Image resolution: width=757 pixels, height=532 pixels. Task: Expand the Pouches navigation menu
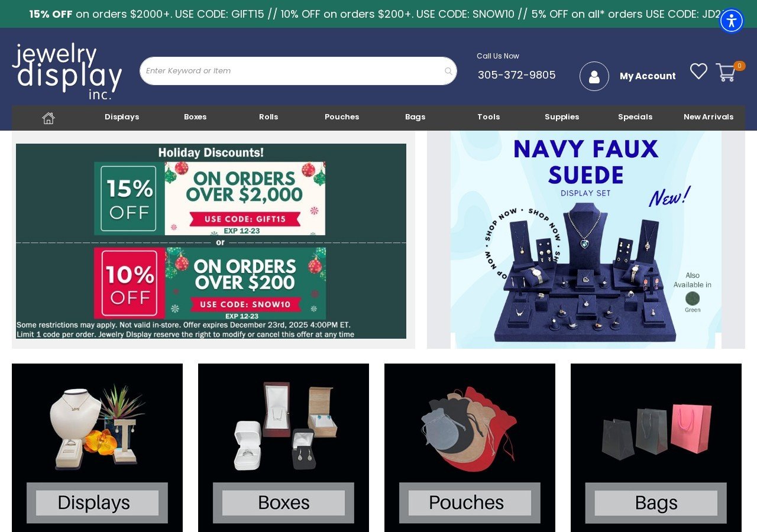click(x=342, y=117)
